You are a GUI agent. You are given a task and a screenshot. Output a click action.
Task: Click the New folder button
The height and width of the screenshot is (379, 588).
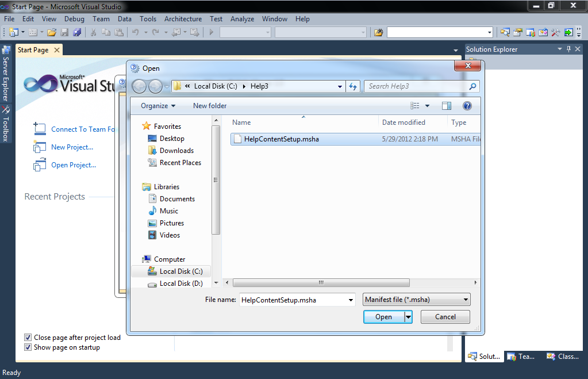(x=210, y=106)
